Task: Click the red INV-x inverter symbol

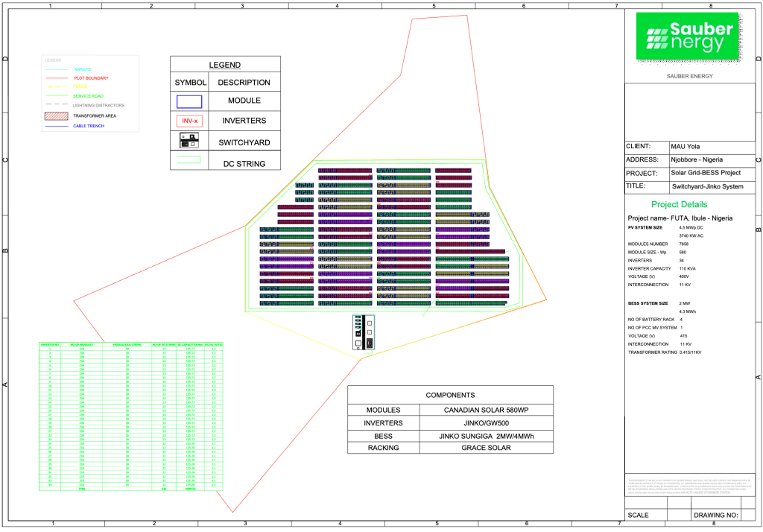Action: [189, 121]
